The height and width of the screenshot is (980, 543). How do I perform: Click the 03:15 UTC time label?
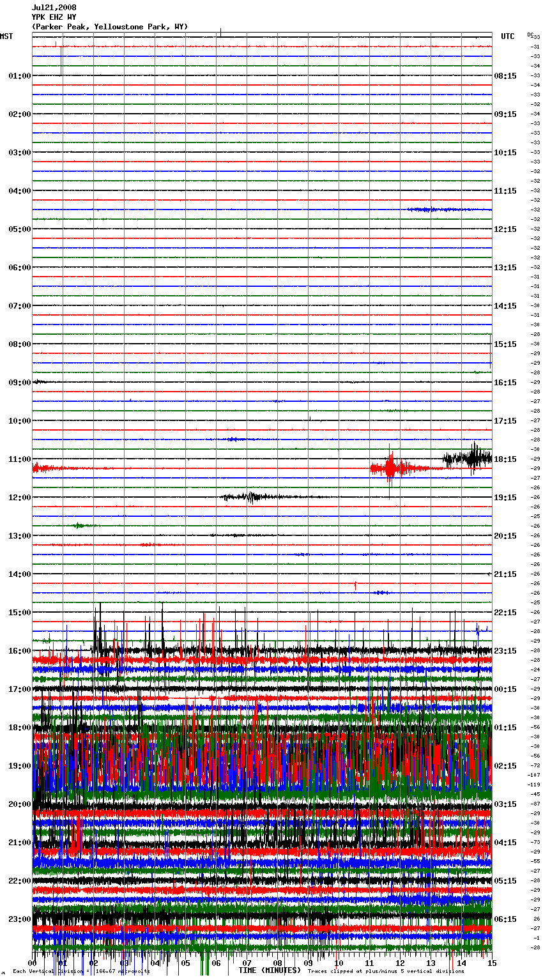click(x=505, y=804)
